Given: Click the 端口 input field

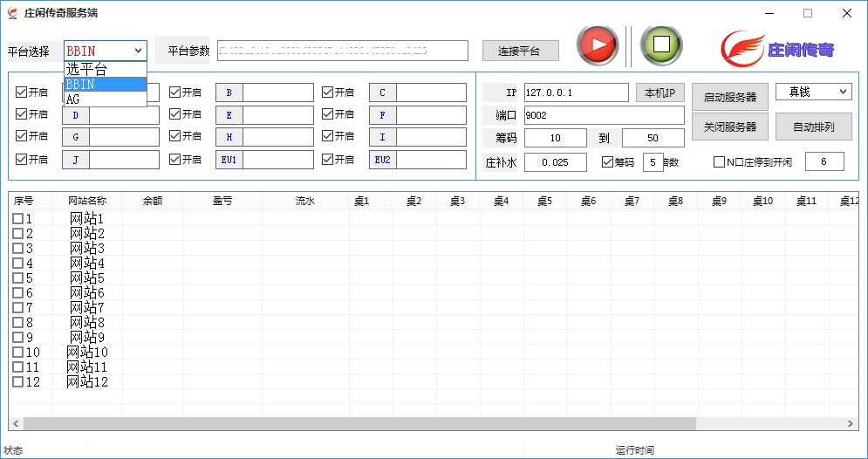Looking at the screenshot, I should coord(604,115).
